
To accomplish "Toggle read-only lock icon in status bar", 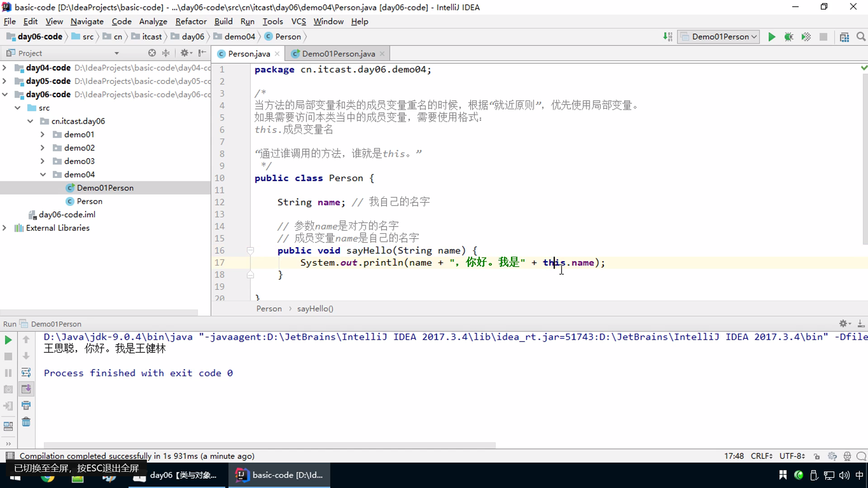I will pos(816,456).
